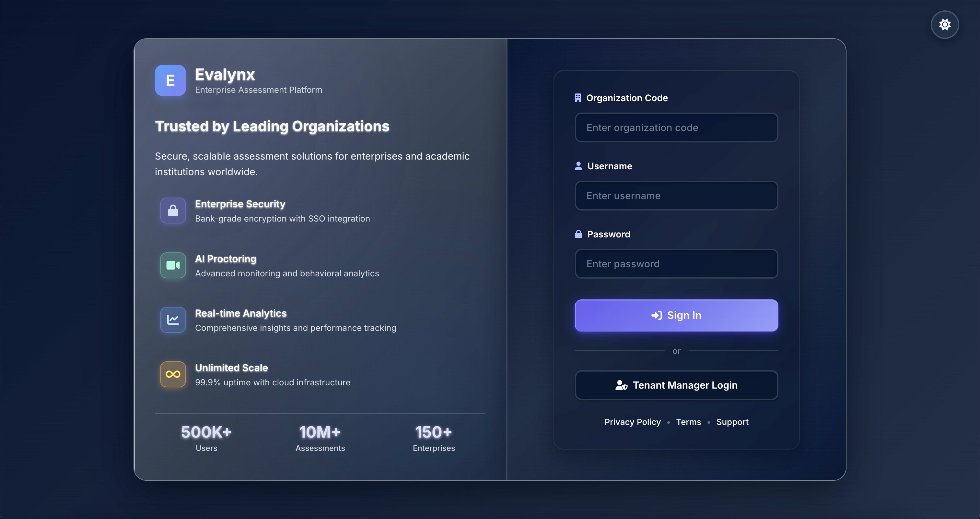The height and width of the screenshot is (519, 980).
Task: Click the lock icon beside Password label
Action: click(x=578, y=234)
